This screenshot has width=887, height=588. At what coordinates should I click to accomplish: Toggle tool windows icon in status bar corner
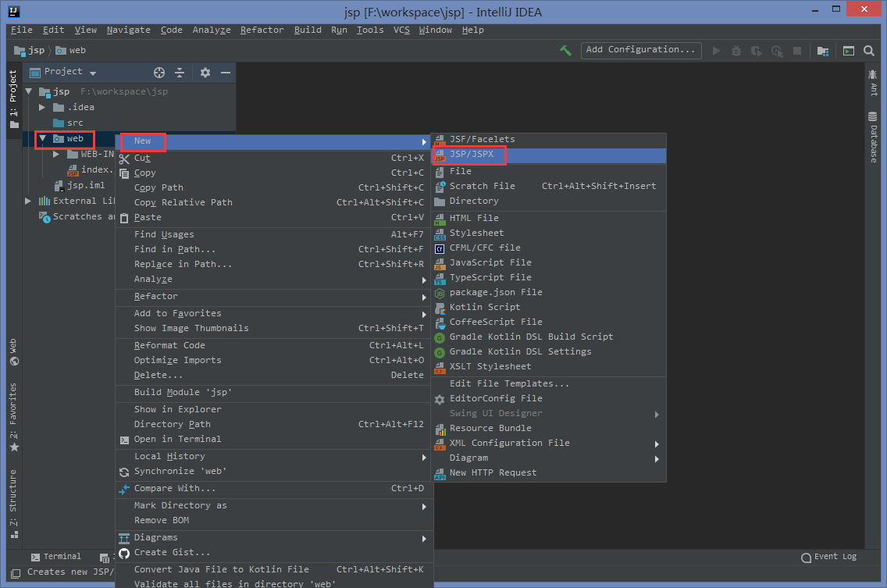pyautogui.click(x=16, y=573)
